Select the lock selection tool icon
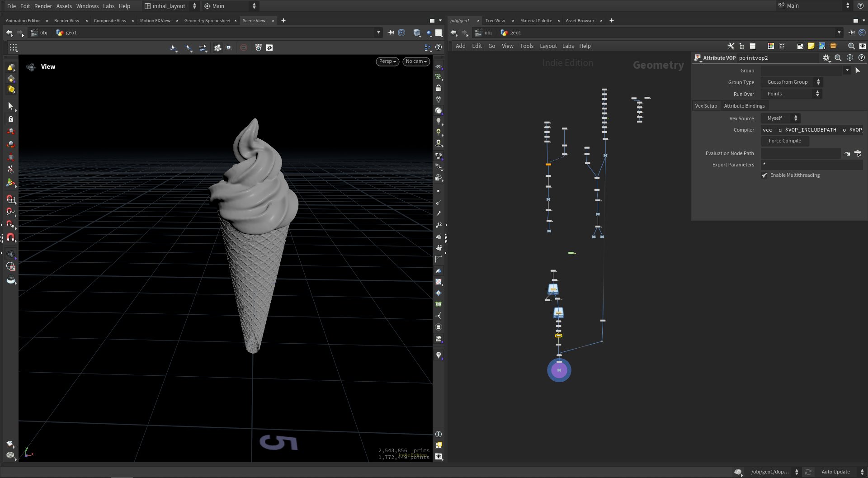Screen dimensions: 868x478 pyautogui.click(x=11, y=119)
